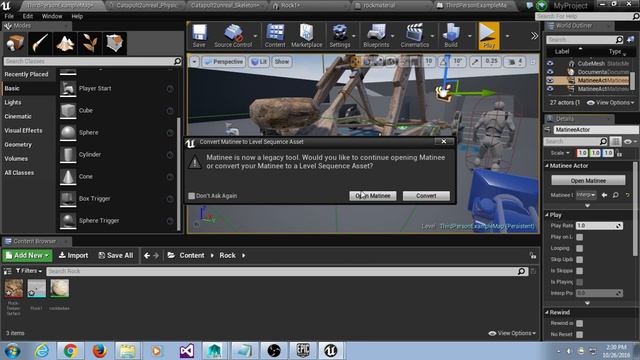Click the Content Browser lock icon
This screenshot has height=360, width=640.
(533, 256)
